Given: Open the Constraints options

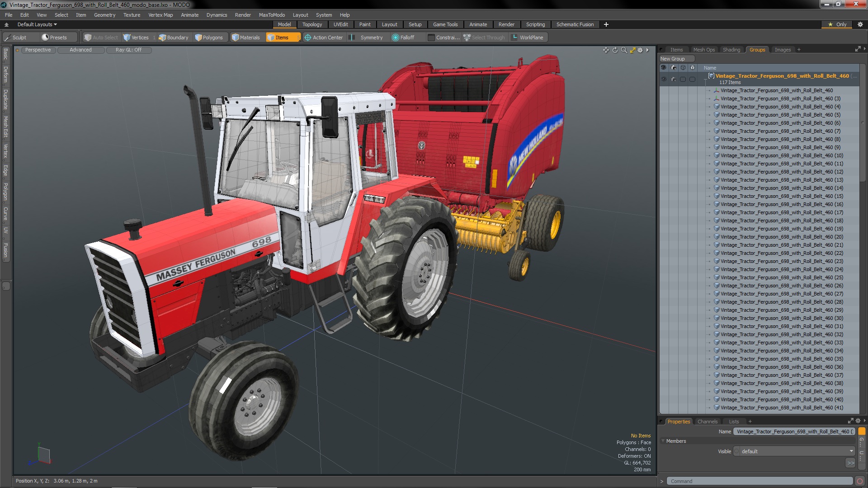Looking at the screenshot, I should [443, 38].
